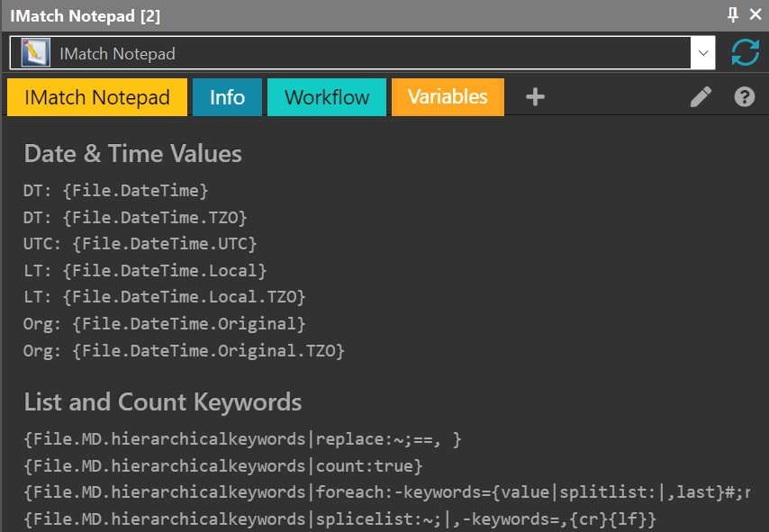
Task: Click line 'Org: {File.DateTime.Original}'
Action: click(165, 324)
